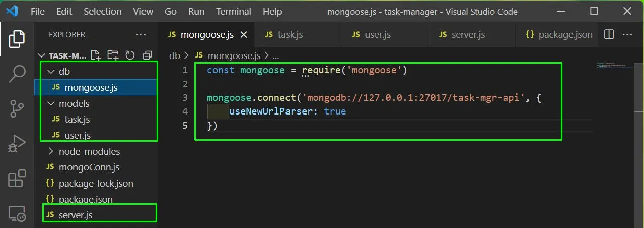Select the mongoose.js editor tab
The height and width of the screenshot is (228, 644).
[207, 35]
